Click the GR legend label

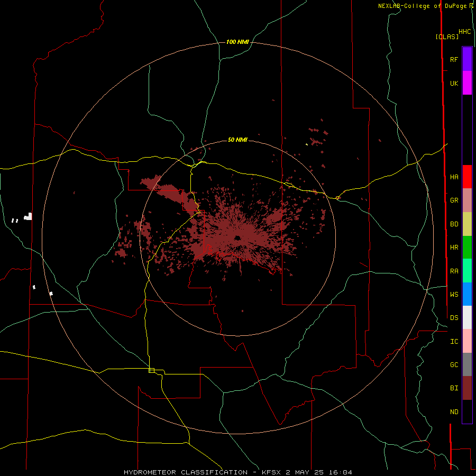(454, 200)
